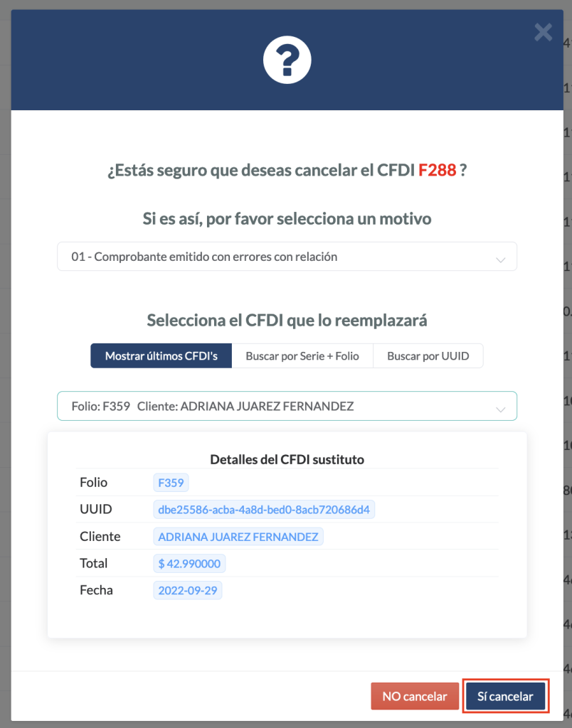Switch to Buscar por Serie + Folio
This screenshot has height=728, width=572.
click(302, 356)
